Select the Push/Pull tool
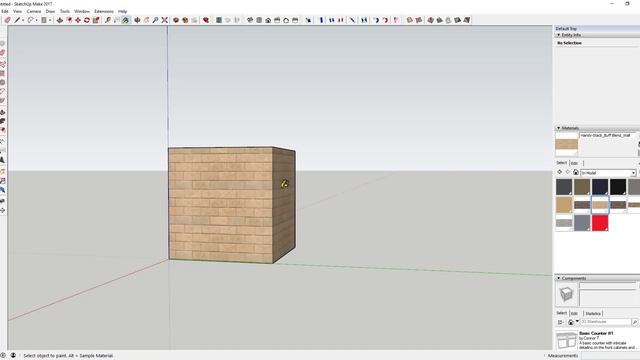Image resolution: width=640 pixels, height=360 pixels. point(60,20)
